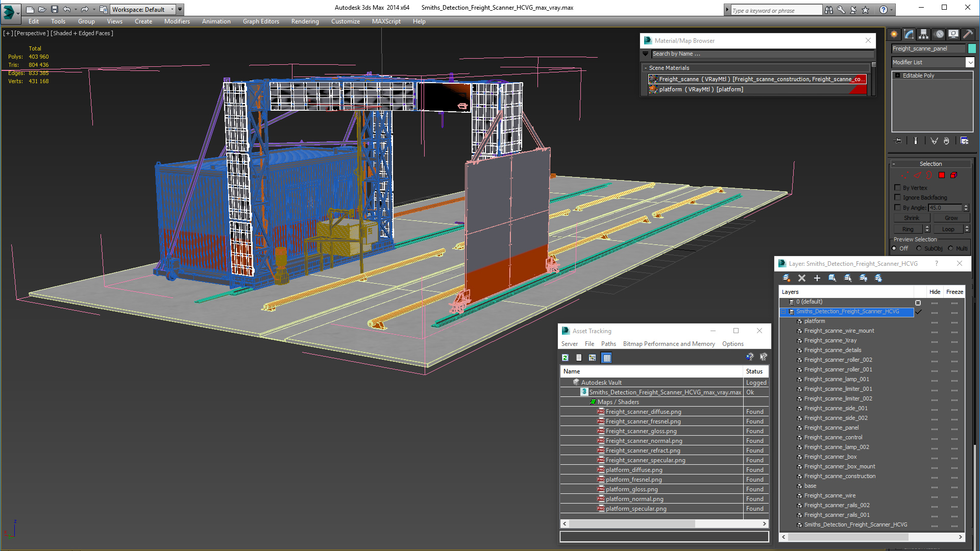Click Ring selection button

[x=908, y=229]
